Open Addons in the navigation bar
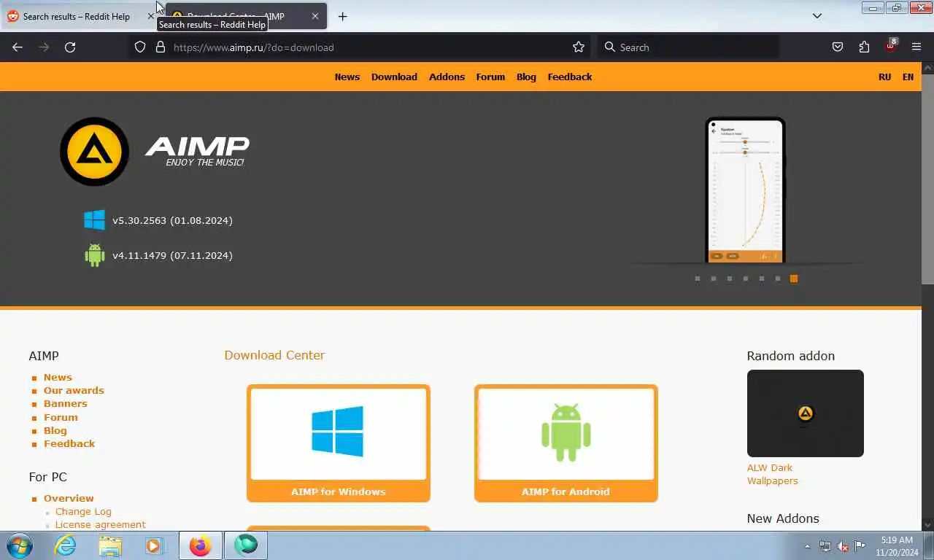The image size is (934, 560). tap(447, 77)
